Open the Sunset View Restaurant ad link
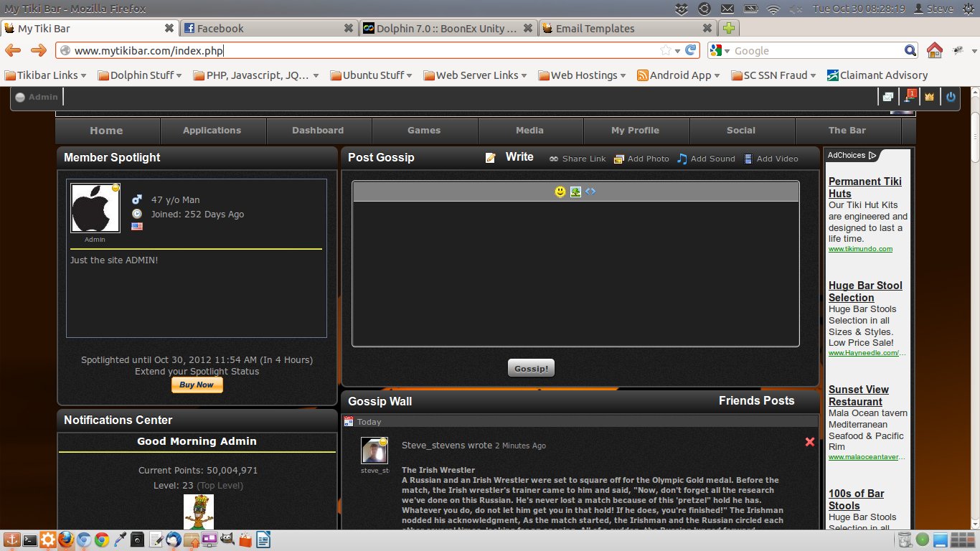 click(859, 395)
